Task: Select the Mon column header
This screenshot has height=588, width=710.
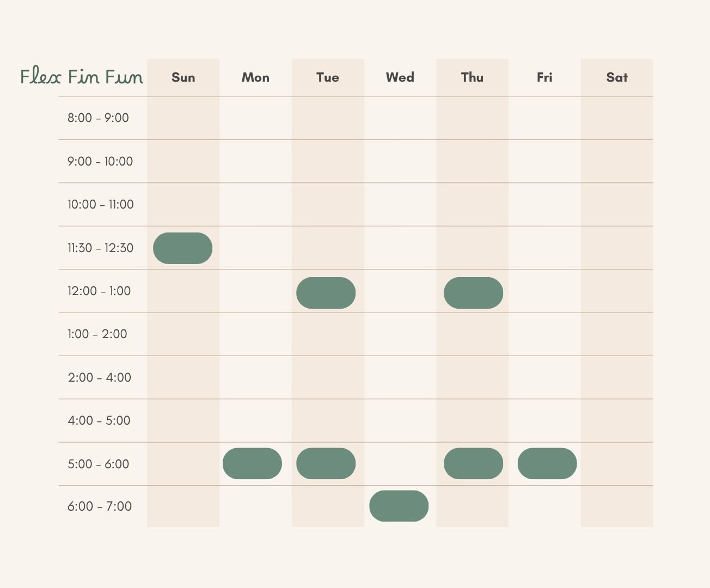Action: 255,77
